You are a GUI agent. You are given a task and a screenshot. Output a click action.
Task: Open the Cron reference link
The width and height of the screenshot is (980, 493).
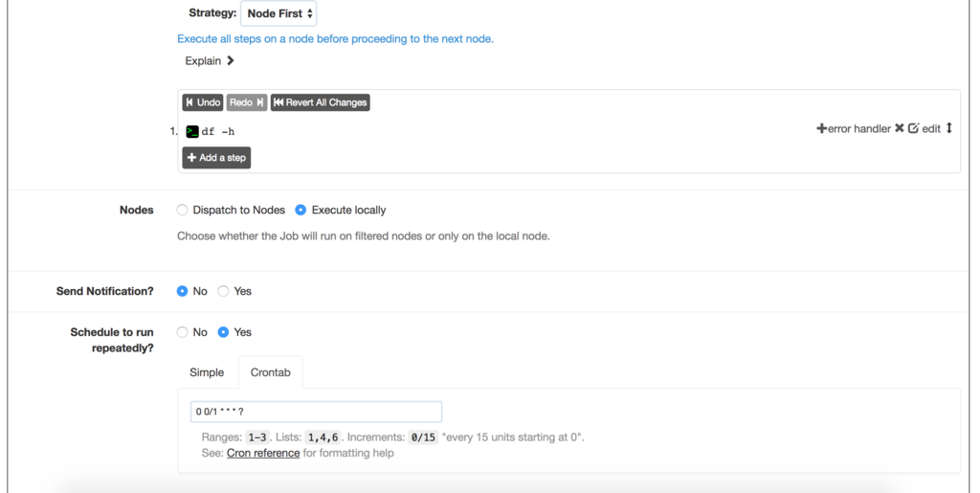[263, 453]
